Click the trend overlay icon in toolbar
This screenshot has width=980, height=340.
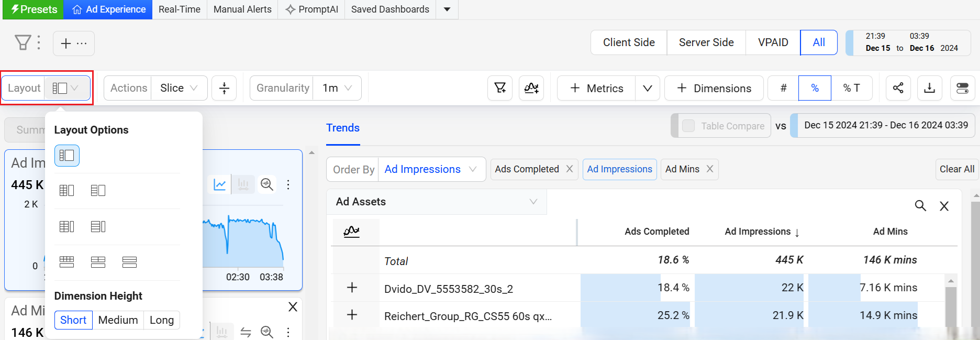[x=531, y=88]
